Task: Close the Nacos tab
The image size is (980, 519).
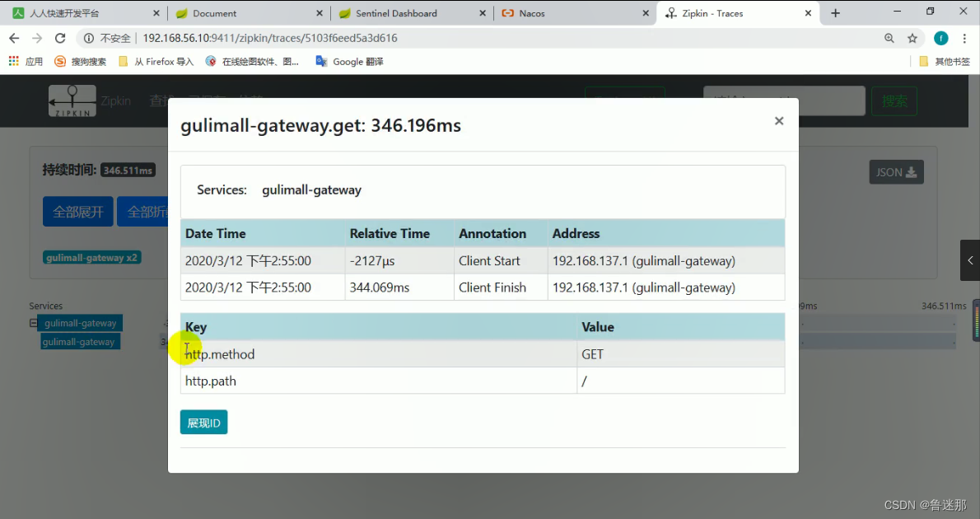Action: [646, 13]
